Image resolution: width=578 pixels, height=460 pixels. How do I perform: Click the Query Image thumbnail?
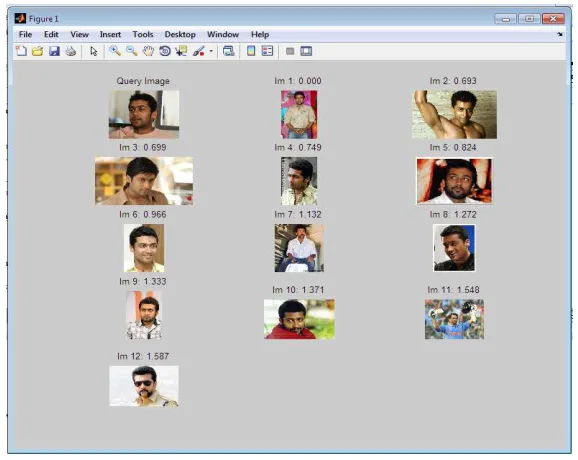click(144, 115)
